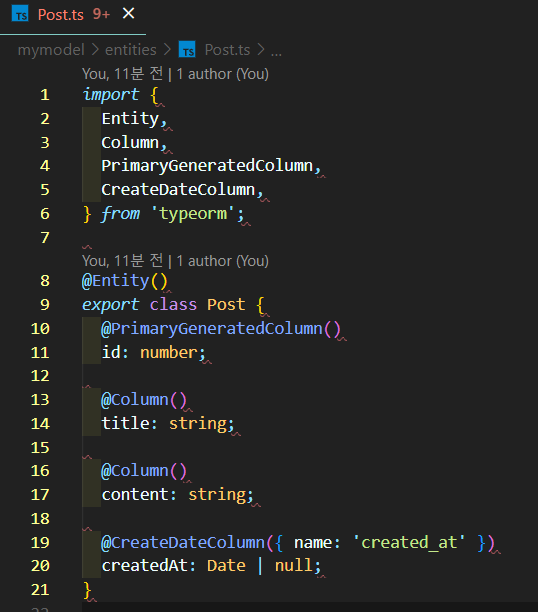
Task: Click the createdAt property on line 20
Action: click(144, 566)
